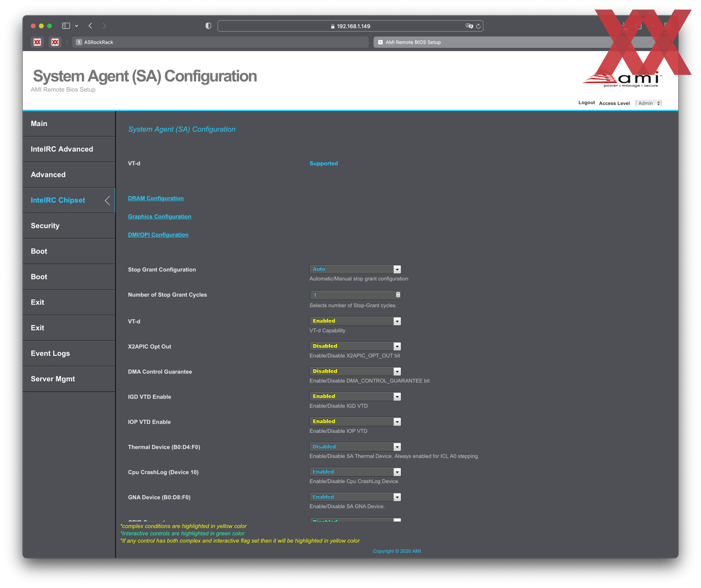Open the IOP VTD Enable dropdown

355,422
